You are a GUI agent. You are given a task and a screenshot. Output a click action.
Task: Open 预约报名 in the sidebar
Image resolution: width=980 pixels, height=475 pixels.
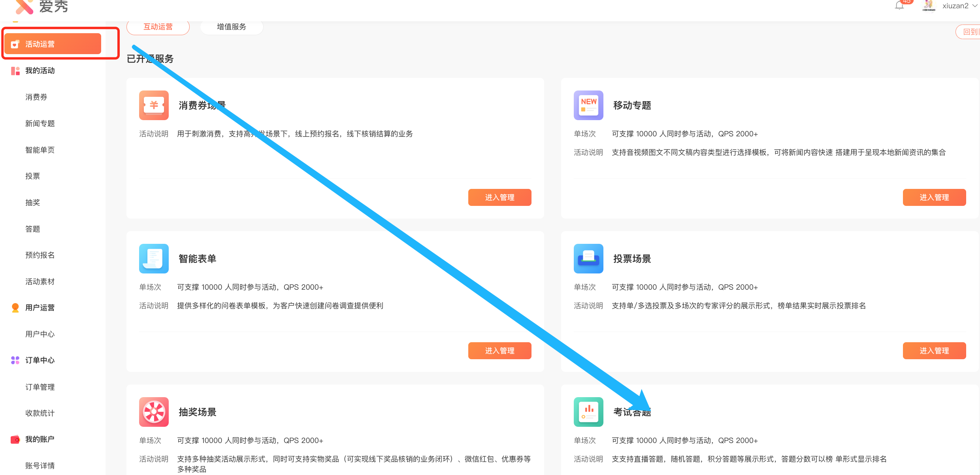(x=40, y=255)
